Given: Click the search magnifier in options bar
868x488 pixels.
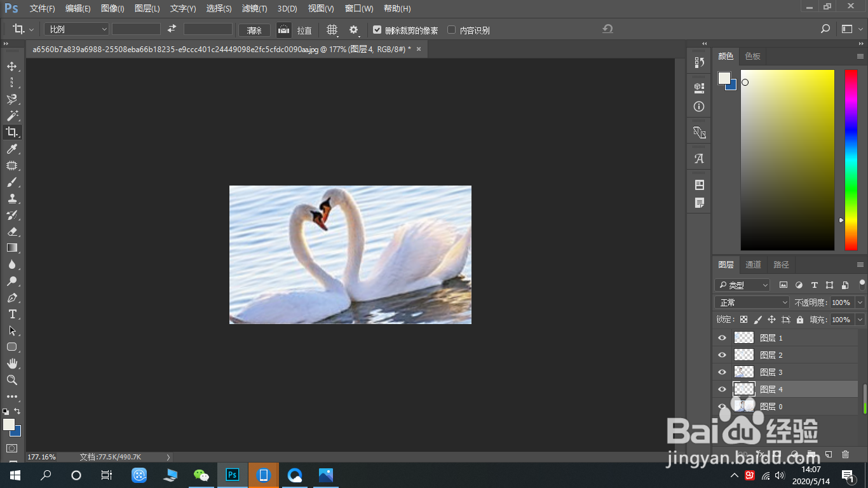Looking at the screenshot, I should (825, 29).
